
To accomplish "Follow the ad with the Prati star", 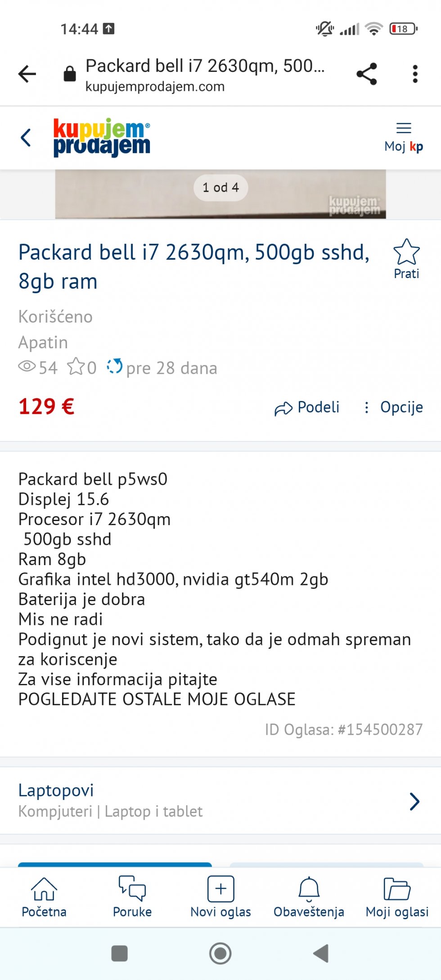I will (406, 259).
